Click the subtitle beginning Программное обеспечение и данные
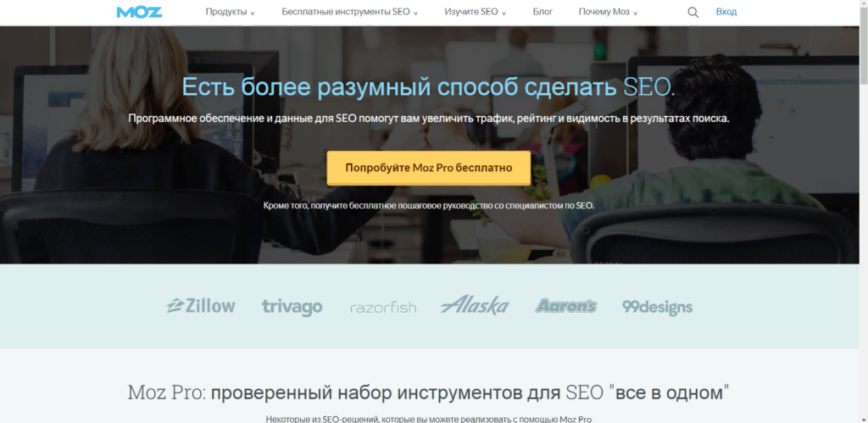868x423 pixels. [428, 119]
